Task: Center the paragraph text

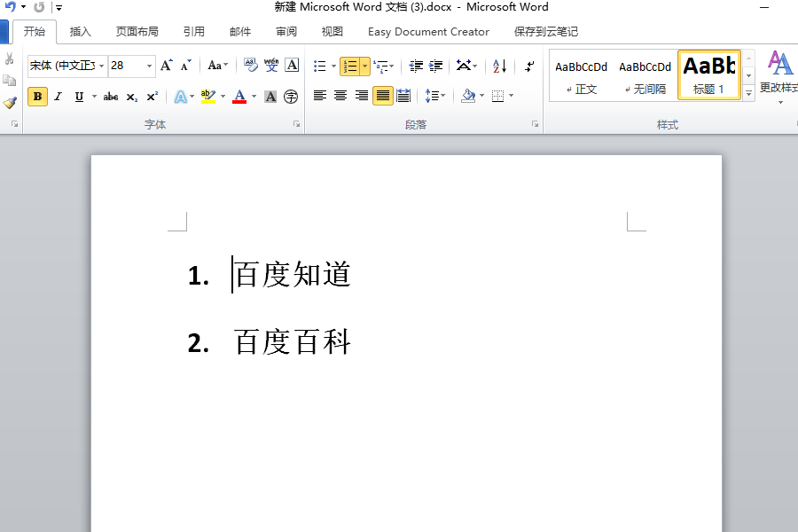Action: tap(340, 95)
